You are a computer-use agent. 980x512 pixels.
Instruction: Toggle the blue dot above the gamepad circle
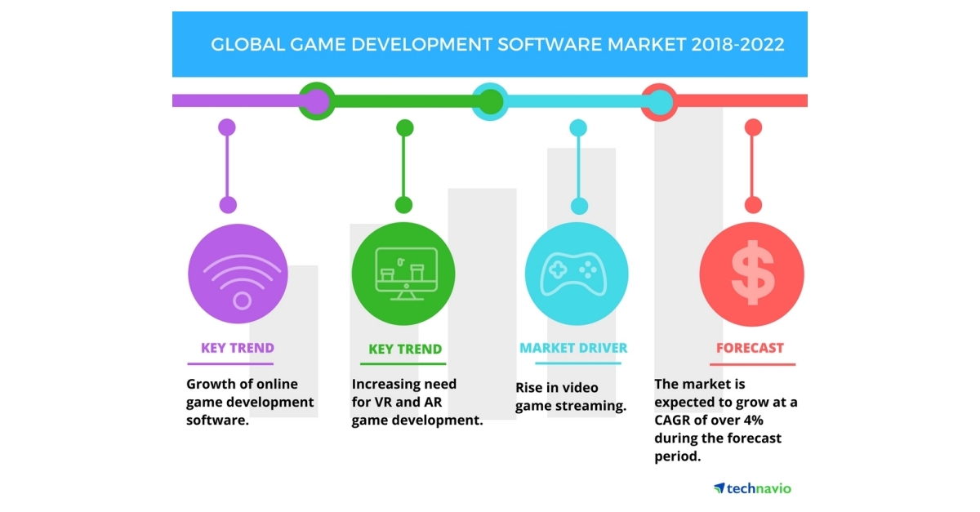pos(578,127)
